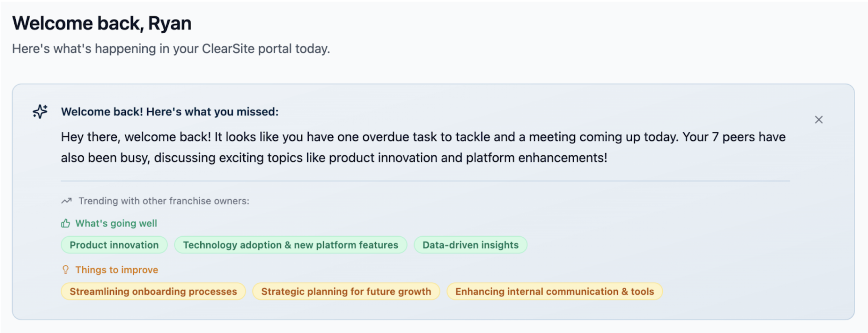
Task: Select the Data-driven insights tag
Action: click(x=470, y=245)
